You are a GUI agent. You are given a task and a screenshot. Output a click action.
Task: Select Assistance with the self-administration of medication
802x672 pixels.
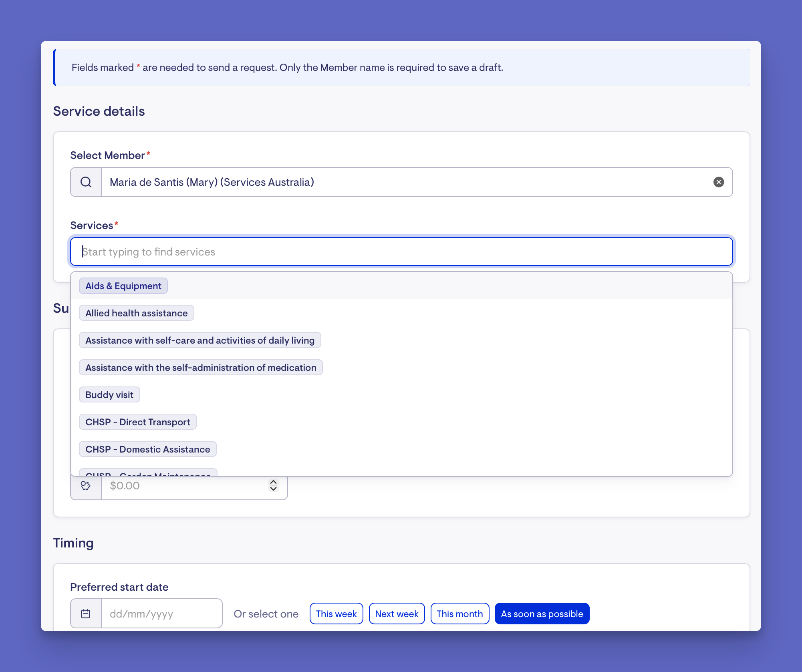point(201,368)
